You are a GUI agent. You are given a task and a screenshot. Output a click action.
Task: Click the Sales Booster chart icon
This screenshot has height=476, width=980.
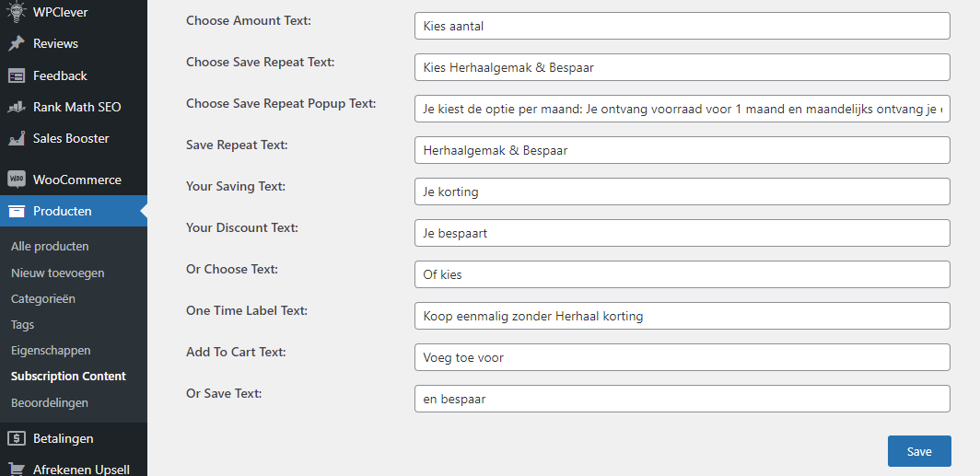click(x=16, y=138)
